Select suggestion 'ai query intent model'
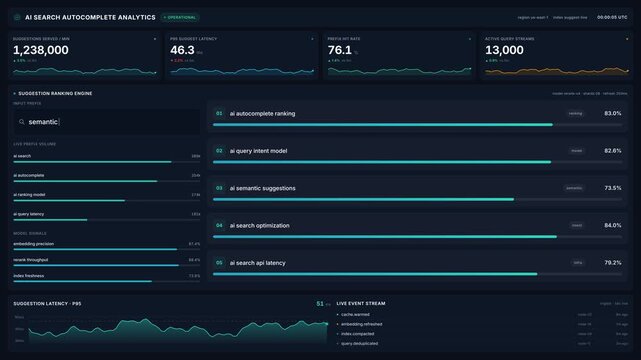Image resolution: width=641 pixels, height=360 pixels. 417,154
